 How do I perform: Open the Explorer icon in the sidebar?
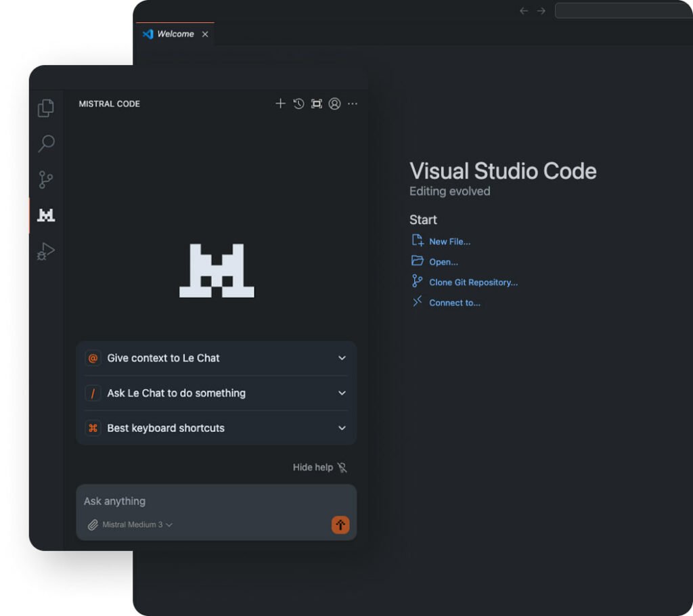click(x=45, y=108)
